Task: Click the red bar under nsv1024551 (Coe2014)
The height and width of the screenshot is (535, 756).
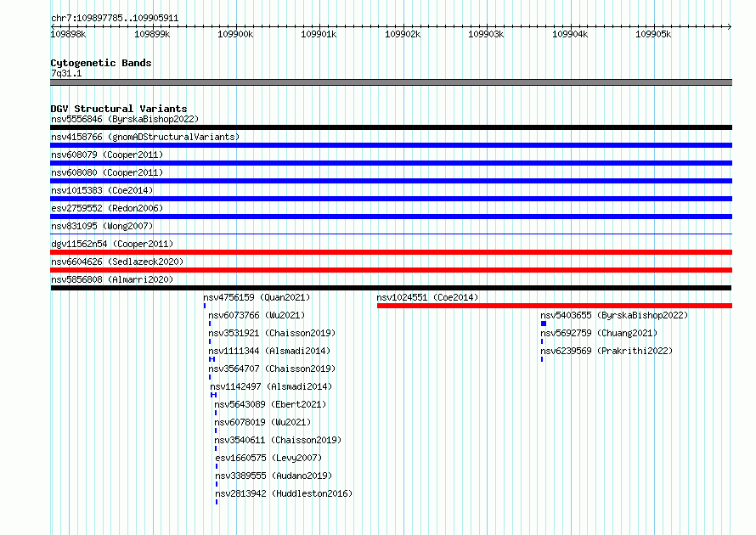Action: (555, 306)
